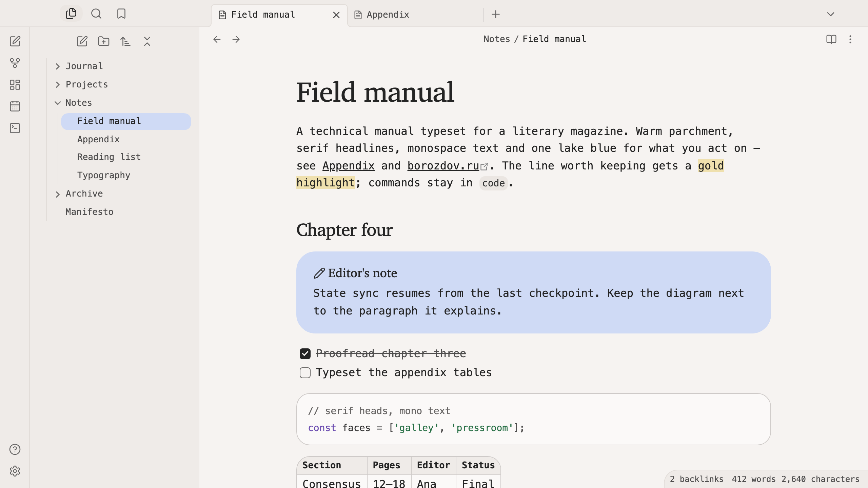868x488 pixels.
Task: Close the Field manual tab
Action: point(336,15)
